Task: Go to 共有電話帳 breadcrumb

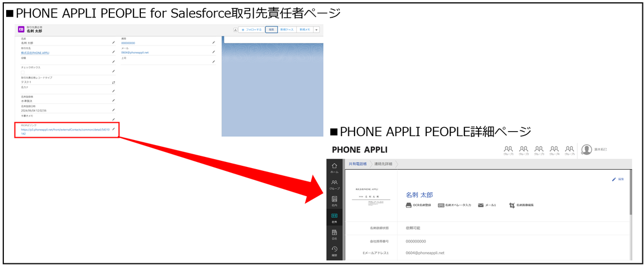Action: pyautogui.click(x=358, y=164)
